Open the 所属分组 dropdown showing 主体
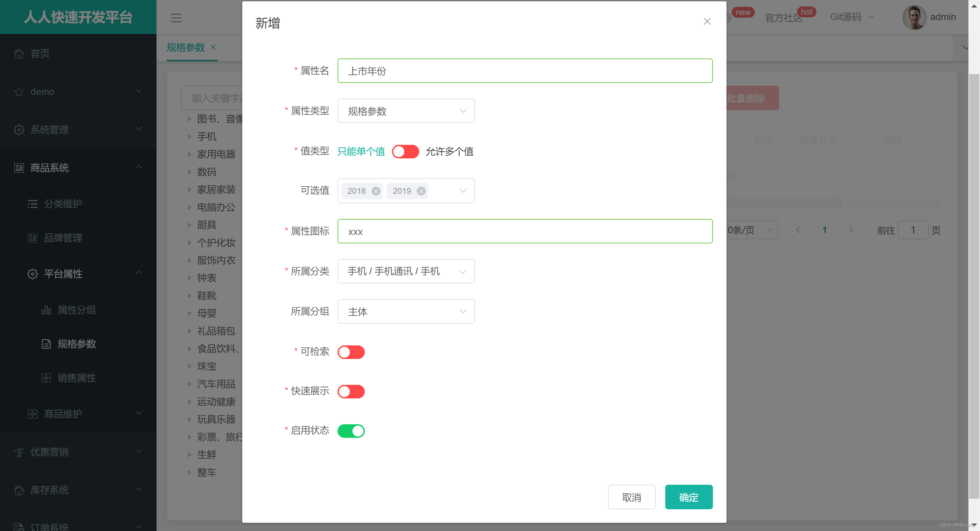 click(406, 312)
